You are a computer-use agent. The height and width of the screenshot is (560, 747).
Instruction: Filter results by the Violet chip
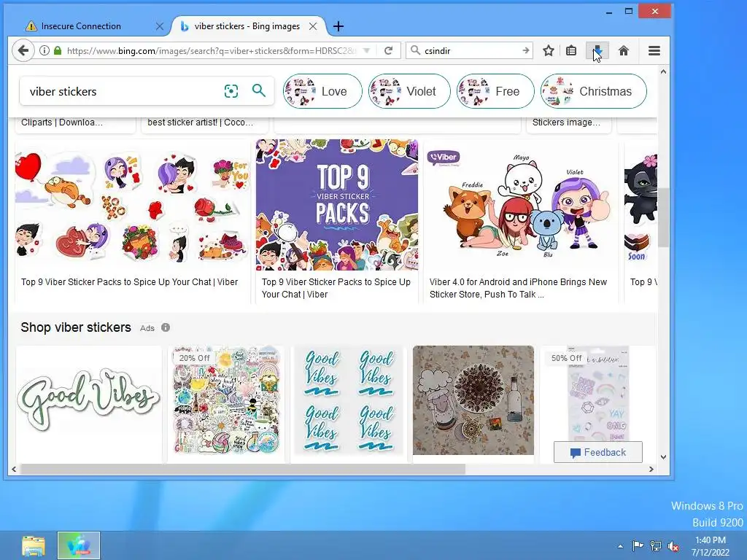[409, 91]
